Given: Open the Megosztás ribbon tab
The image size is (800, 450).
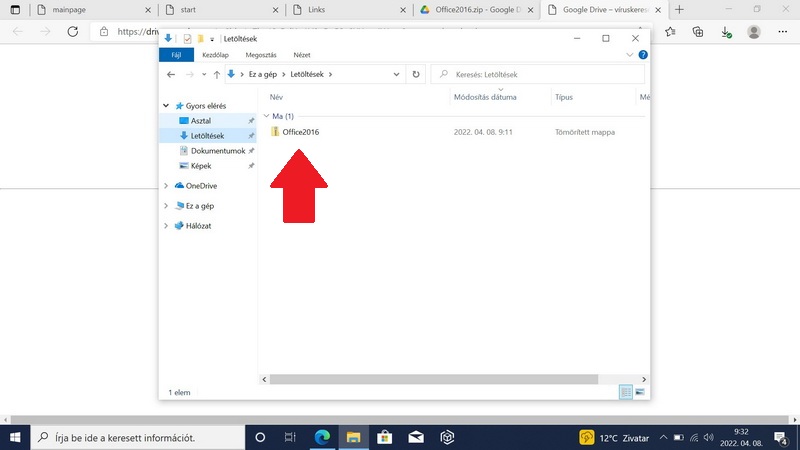Looking at the screenshot, I should 261,55.
